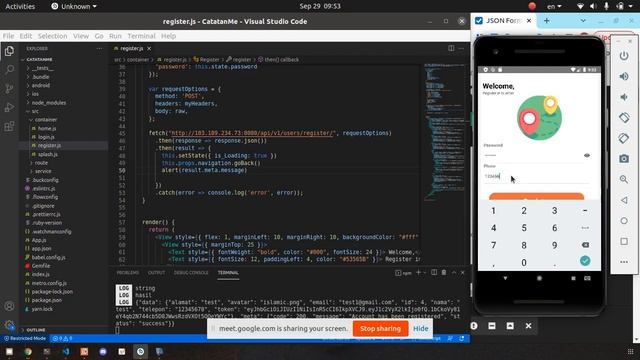
Task: Click Activities in the top bar
Action: pos(20,6)
